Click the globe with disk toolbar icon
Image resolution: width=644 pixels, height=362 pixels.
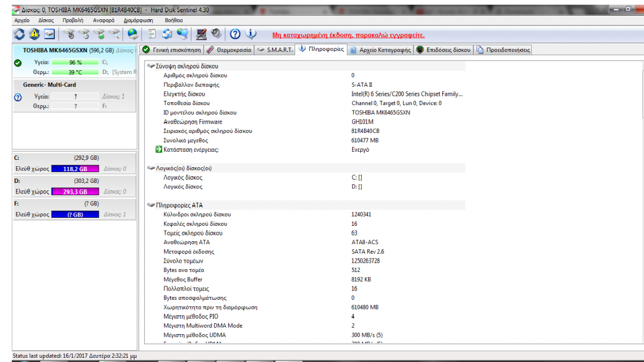pyautogui.click(x=133, y=34)
